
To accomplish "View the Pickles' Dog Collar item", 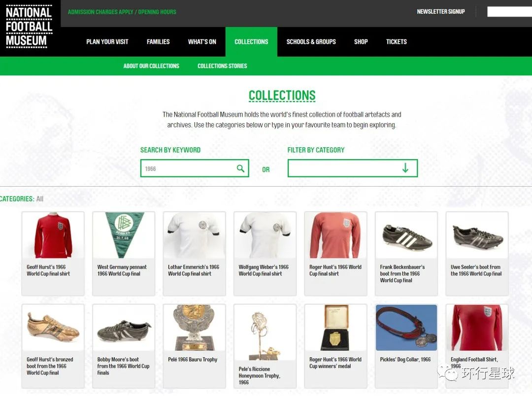I will coord(406,346).
